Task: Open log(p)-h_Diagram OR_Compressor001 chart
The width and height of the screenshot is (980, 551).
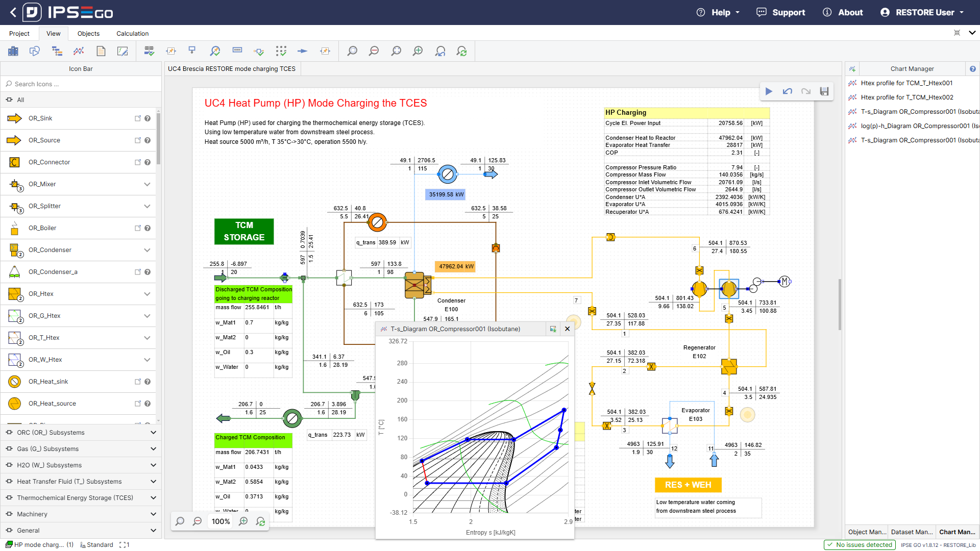Action: [914, 126]
